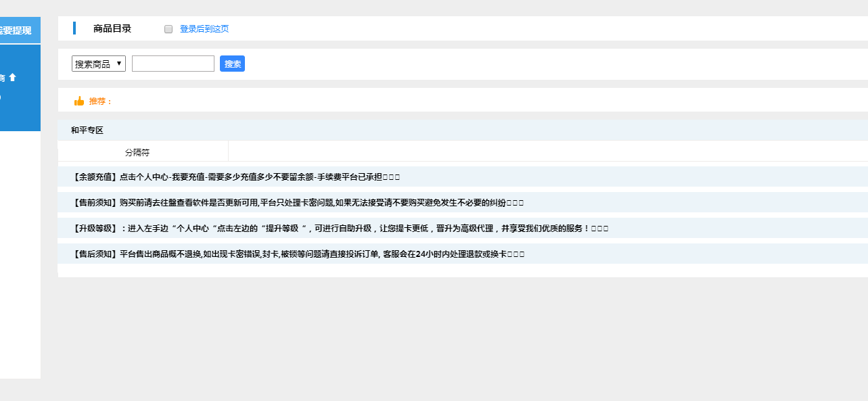Click the orange 推荐 label
The width and height of the screenshot is (868, 401).
pyautogui.click(x=100, y=101)
